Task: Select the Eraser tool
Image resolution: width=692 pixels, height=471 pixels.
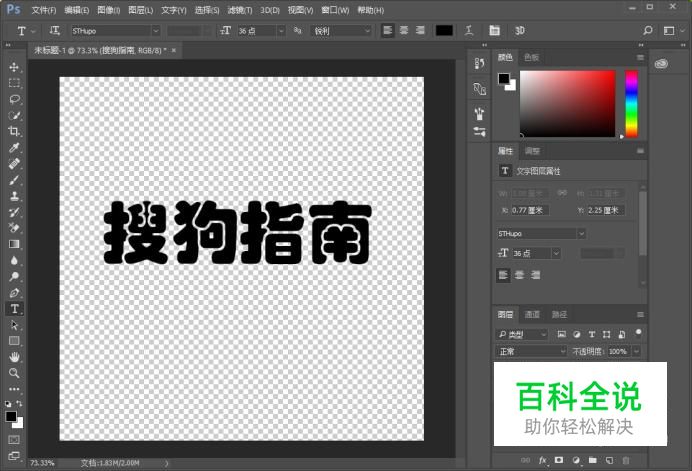Action: pos(14,228)
